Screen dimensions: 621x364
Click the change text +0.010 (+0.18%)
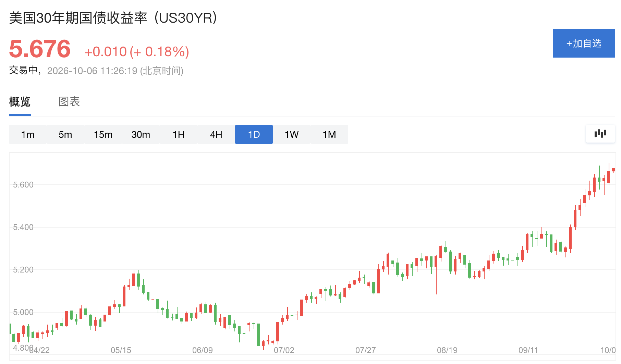(137, 52)
